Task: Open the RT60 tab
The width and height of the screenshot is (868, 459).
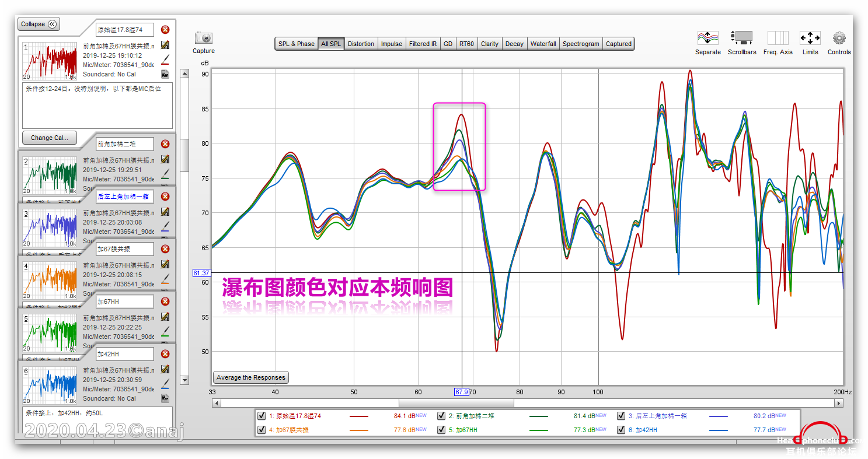Action: coord(466,44)
